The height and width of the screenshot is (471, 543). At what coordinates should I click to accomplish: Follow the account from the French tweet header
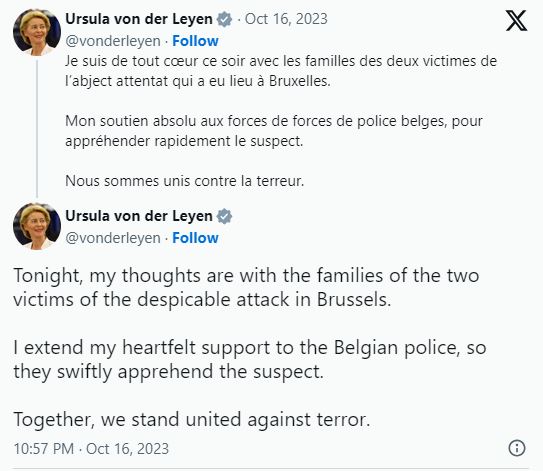(x=195, y=41)
